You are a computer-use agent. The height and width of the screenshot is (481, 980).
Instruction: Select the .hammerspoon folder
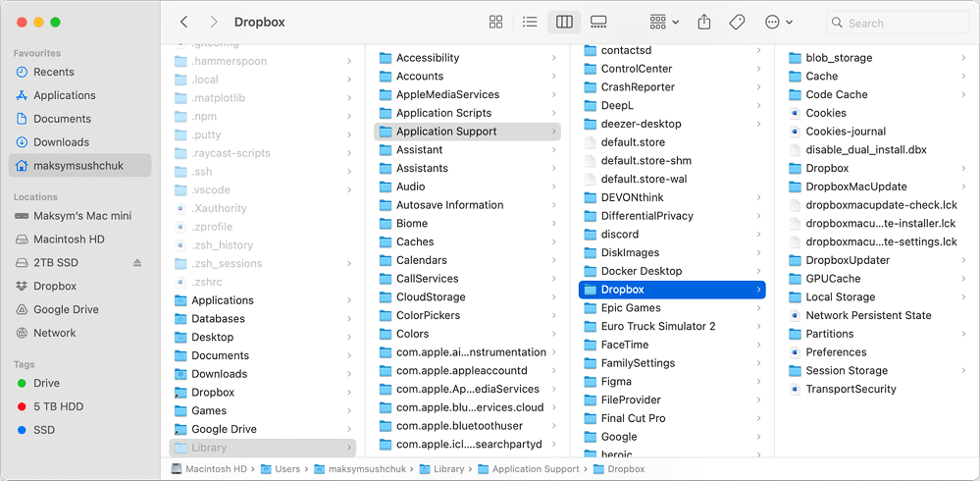263,61
